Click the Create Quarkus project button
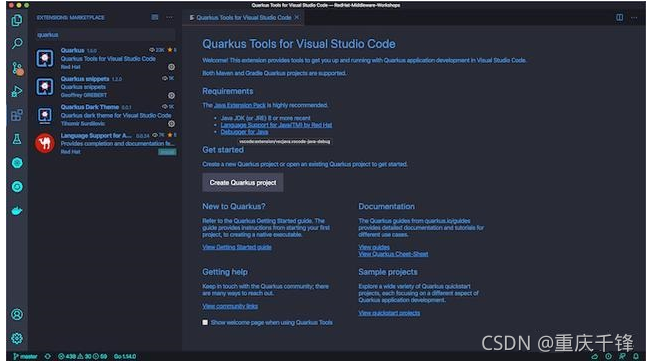 coord(243,182)
